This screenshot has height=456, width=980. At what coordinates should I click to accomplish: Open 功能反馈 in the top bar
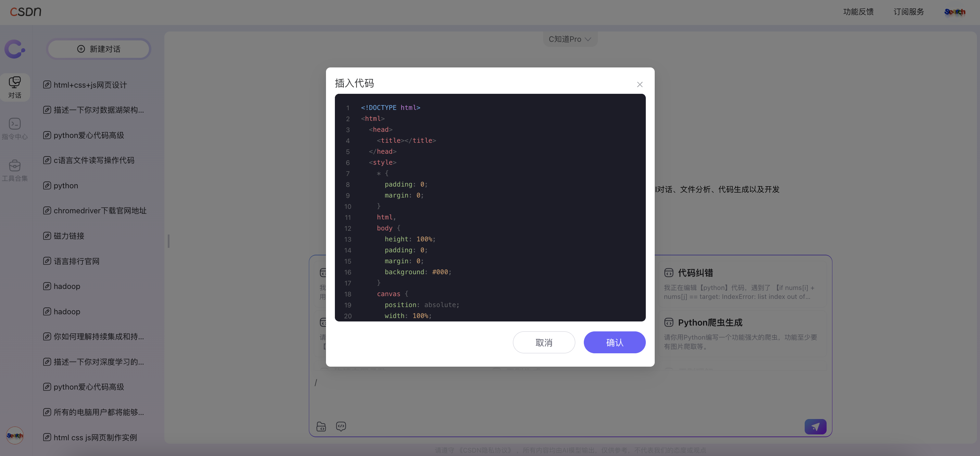[858, 12]
